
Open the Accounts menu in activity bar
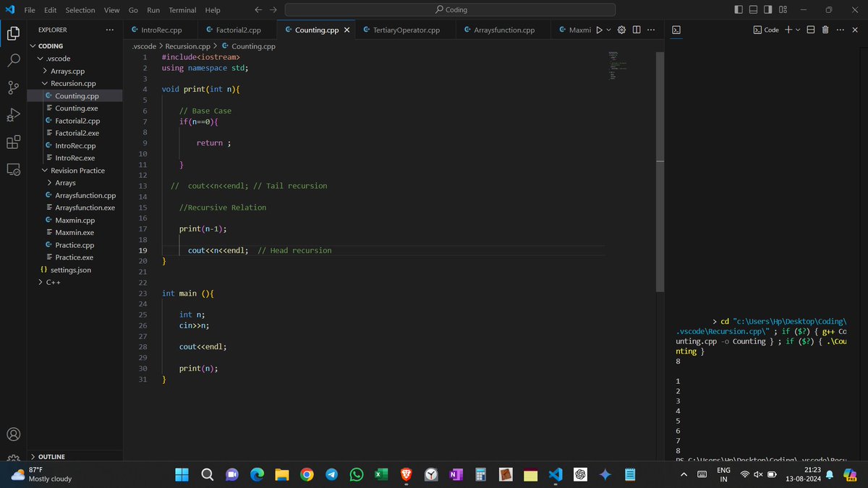pos(13,435)
